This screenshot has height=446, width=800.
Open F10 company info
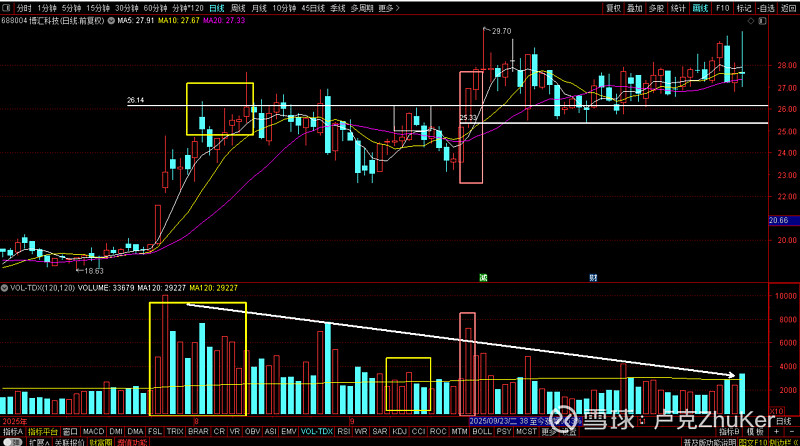tap(722, 8)
